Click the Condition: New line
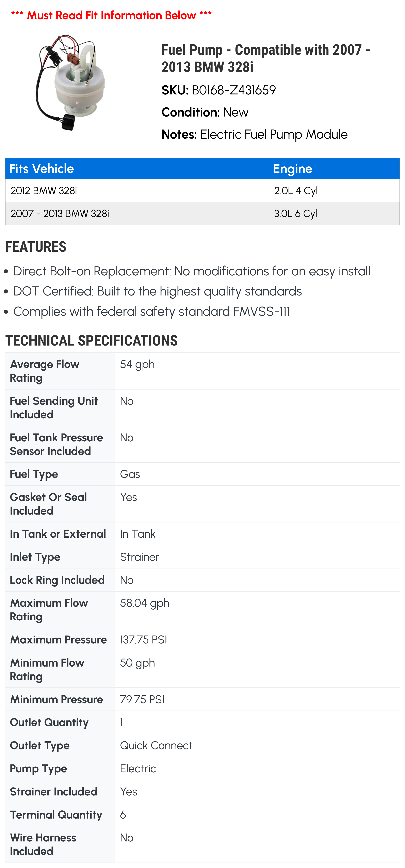Screen dimensions: 405x868 [205, 112]
